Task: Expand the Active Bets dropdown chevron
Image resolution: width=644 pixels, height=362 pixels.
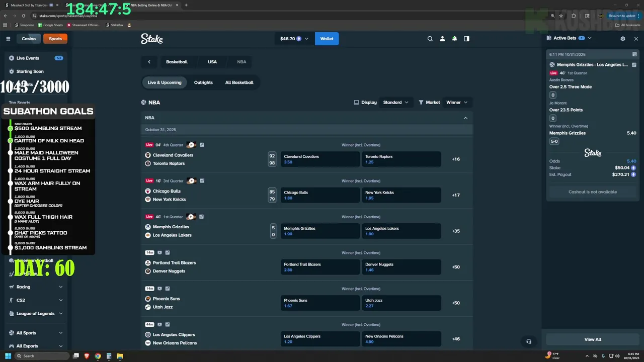Action: coord(590,38)
